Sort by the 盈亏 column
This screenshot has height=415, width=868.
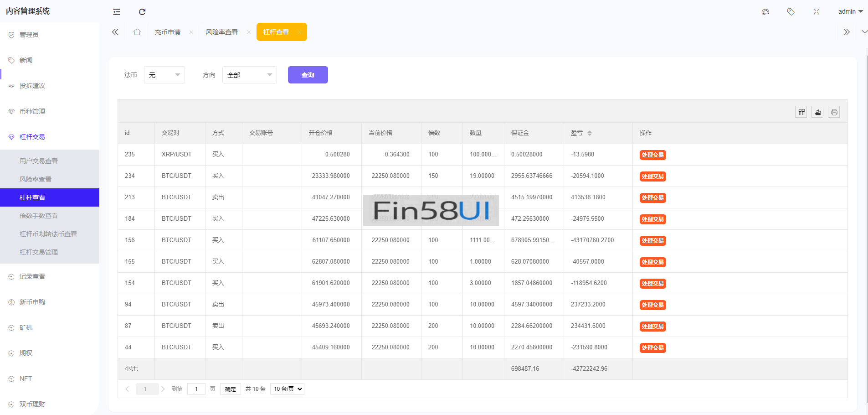pos(589,133)
